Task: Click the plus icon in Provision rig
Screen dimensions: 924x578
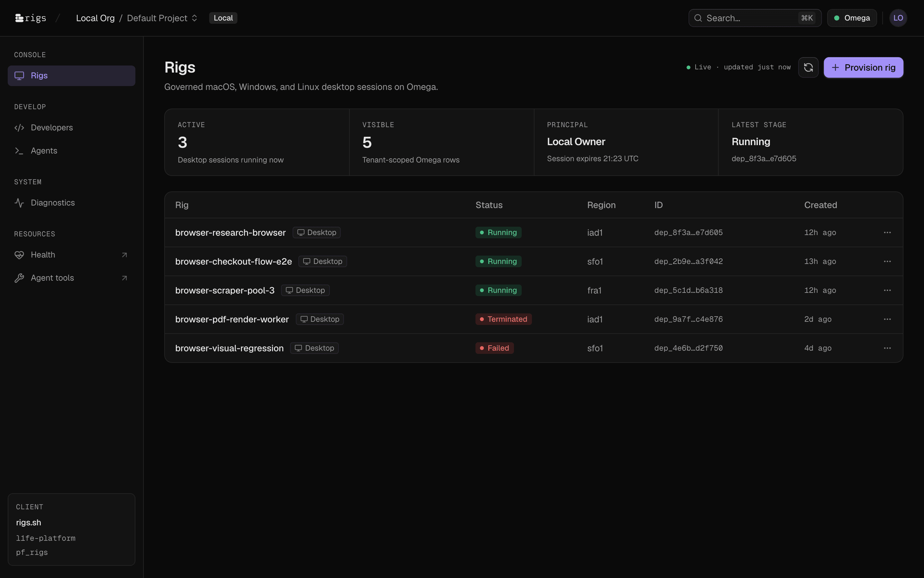Action: coord(835,68)
